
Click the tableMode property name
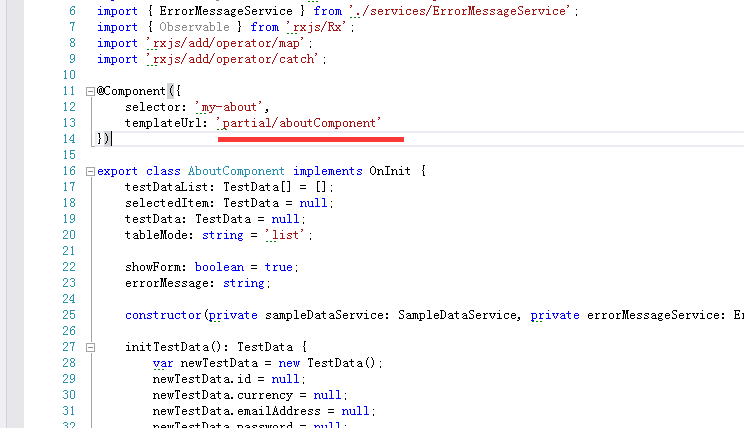click(157, 235)
